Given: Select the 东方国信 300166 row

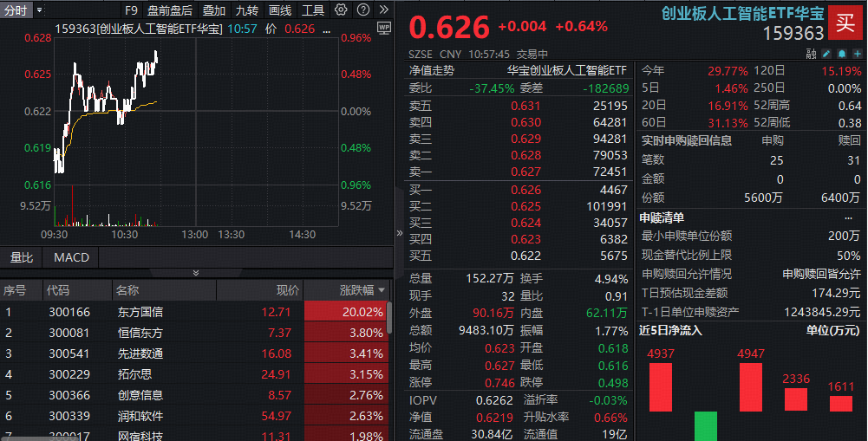Looking at the screenshot, I should click(x=193, y=312).
